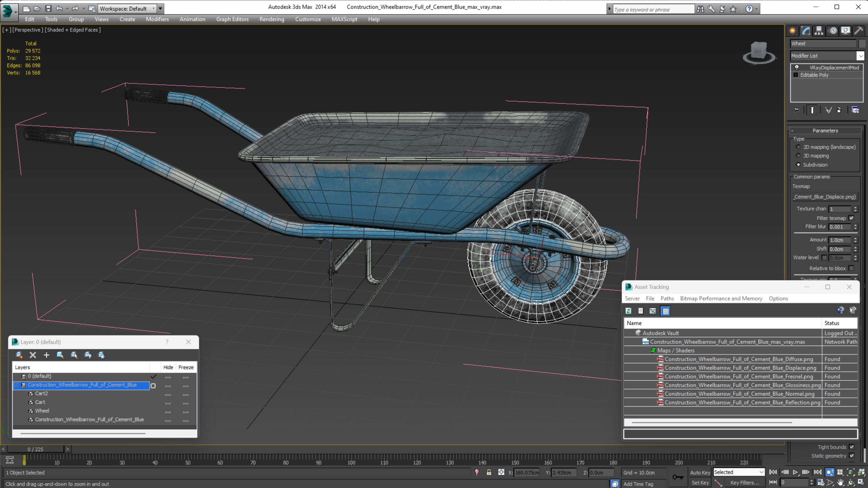Click the Pan View hand icon
868x488 pixels.
[x=840, y=482]
